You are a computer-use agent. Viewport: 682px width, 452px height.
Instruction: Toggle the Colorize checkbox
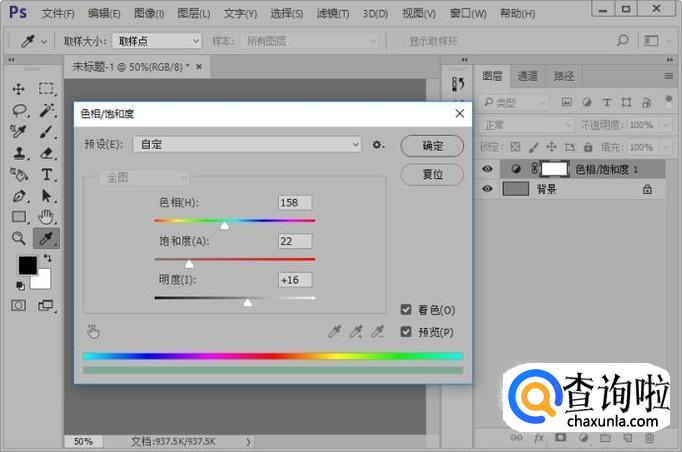406,309
